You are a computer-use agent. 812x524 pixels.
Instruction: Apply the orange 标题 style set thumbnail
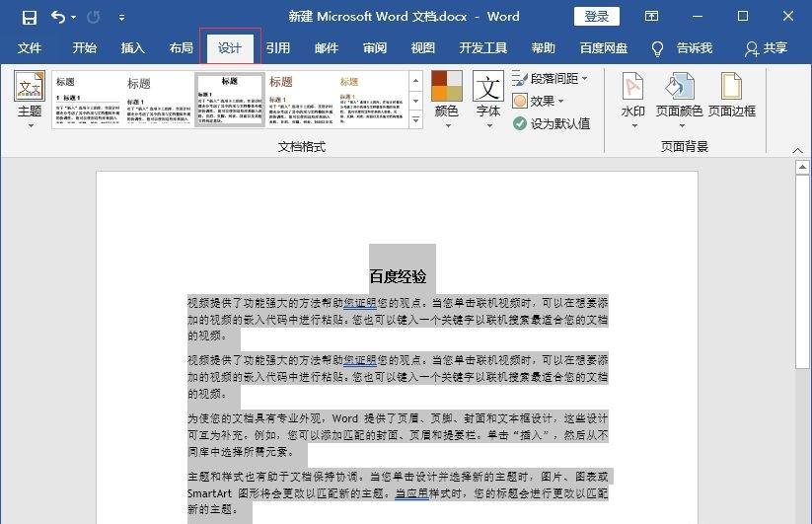click(372, 100)
